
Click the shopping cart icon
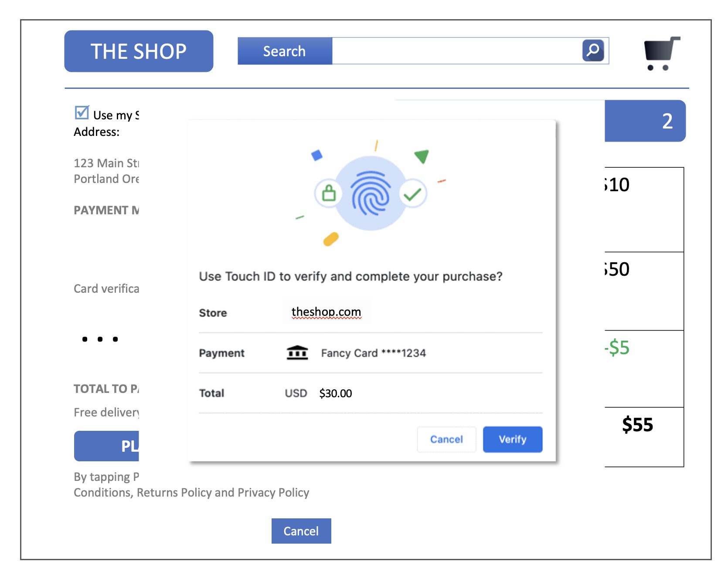coord(662,54)
